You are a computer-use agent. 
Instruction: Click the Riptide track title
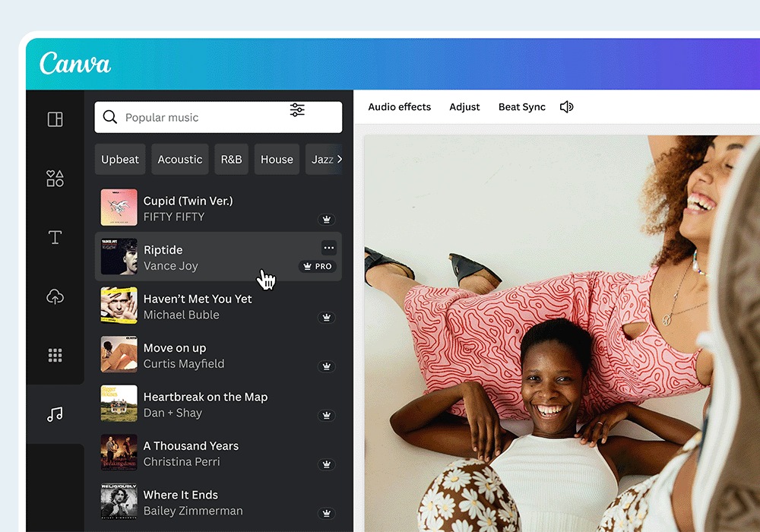163,249
